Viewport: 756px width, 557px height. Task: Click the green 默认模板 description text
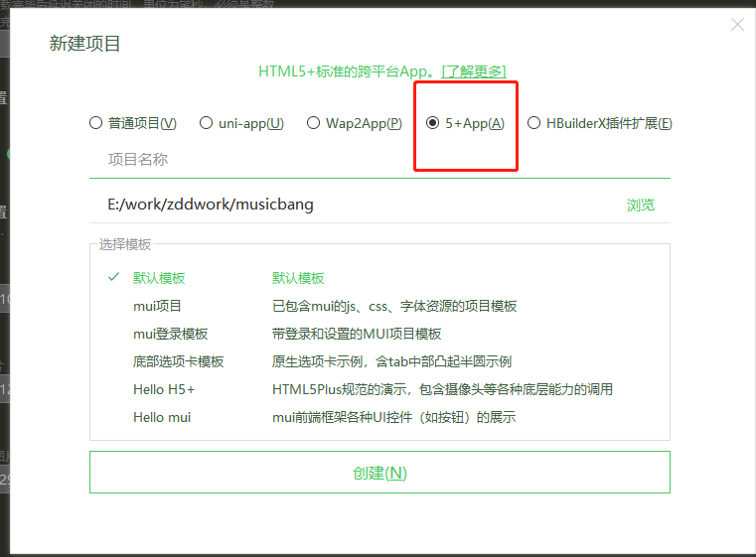[x=298, y=278]
